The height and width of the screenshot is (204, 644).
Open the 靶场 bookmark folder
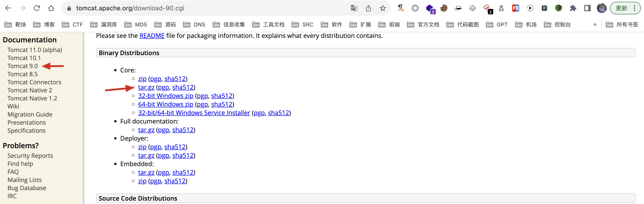[x=15, y=24]
